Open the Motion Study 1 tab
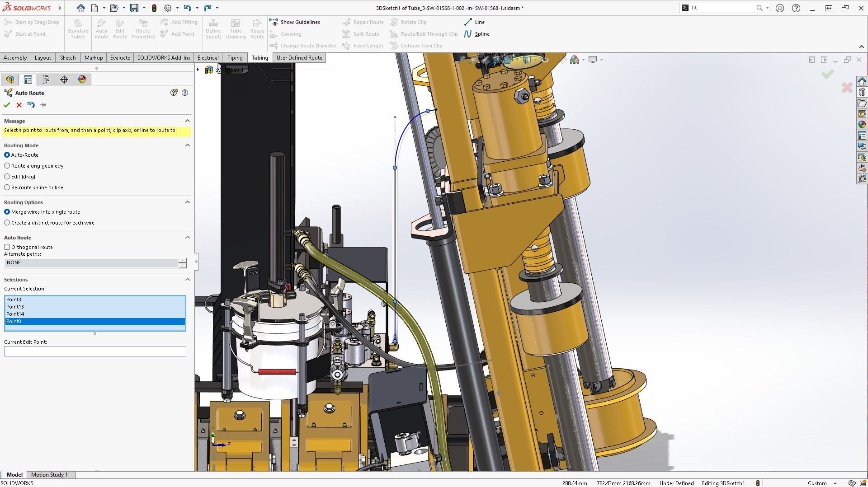Image resolution: width=868 pixels, height=487 pixels. pyautogui.click(x=49, y=475)
